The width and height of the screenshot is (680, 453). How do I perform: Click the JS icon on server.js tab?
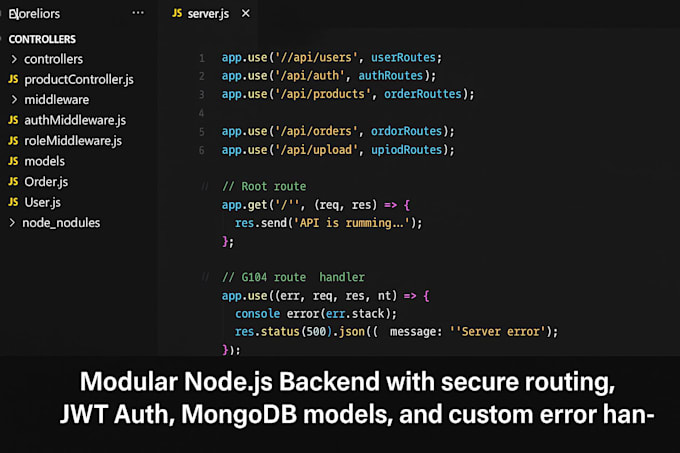pyautogui.click(x=177, y=13)
